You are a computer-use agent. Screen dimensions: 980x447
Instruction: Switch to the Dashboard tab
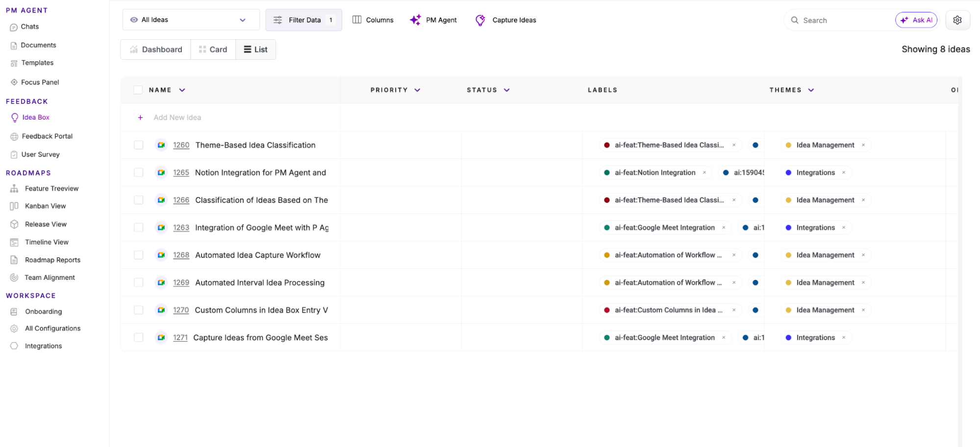[156, 50]
